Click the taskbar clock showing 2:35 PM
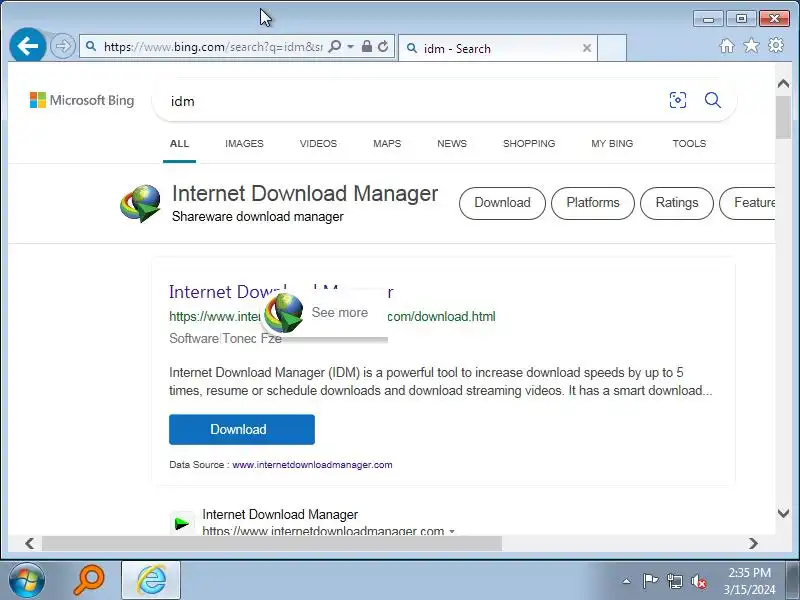The width and height of the screenshot is (800, 600). pos(749,581)
